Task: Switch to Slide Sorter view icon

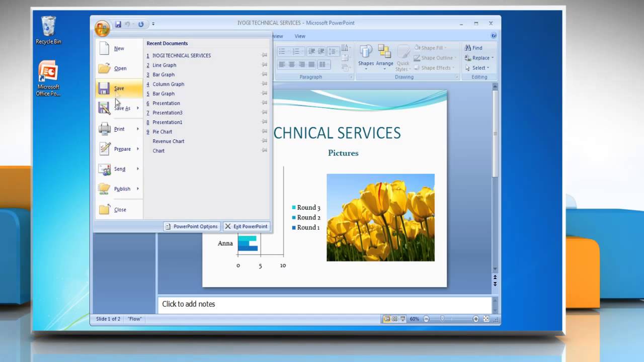Action: coord(395,319)
